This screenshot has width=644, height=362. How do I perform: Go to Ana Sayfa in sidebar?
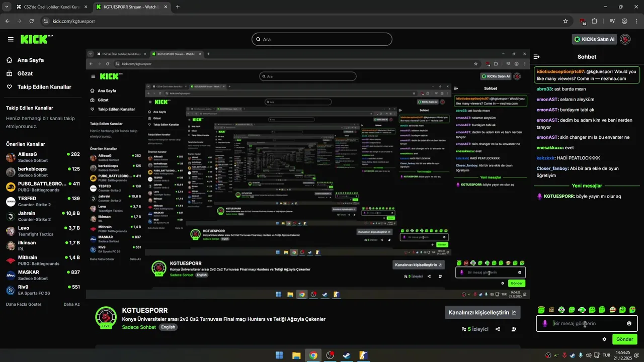[31, 60]
